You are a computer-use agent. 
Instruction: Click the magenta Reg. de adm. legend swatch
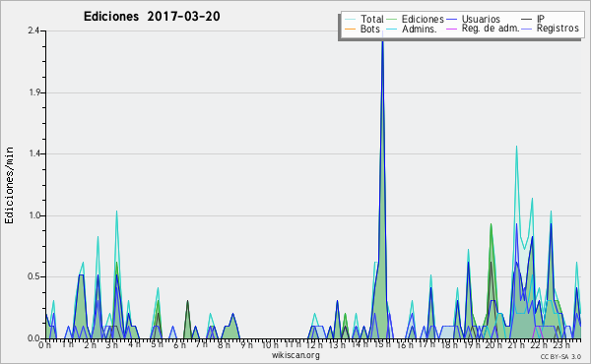click(x=451, y=29)
